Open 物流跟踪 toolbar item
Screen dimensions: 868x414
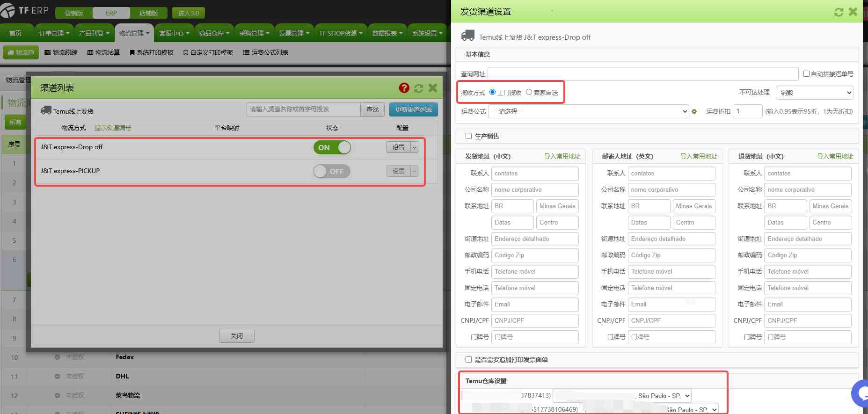pos(61,52)
